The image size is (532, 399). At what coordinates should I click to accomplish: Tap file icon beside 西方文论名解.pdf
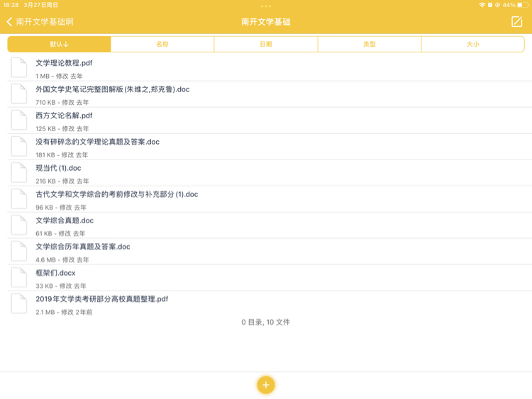19,120
